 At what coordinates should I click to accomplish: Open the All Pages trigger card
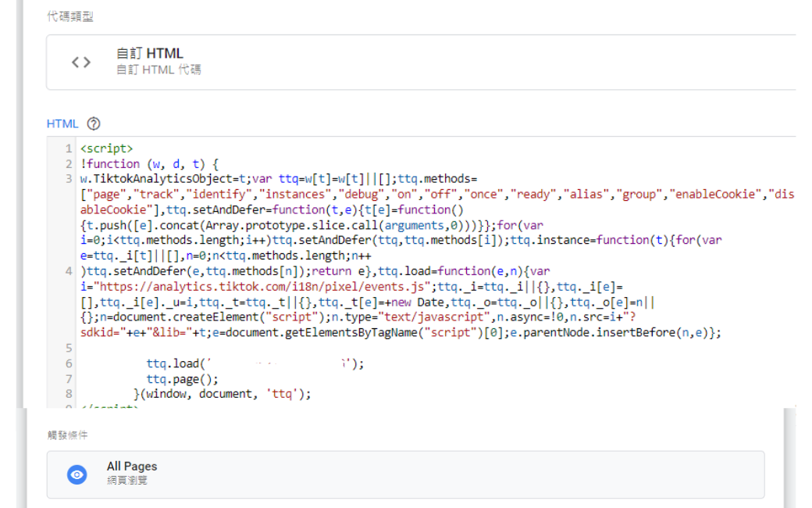coord(405,474)
